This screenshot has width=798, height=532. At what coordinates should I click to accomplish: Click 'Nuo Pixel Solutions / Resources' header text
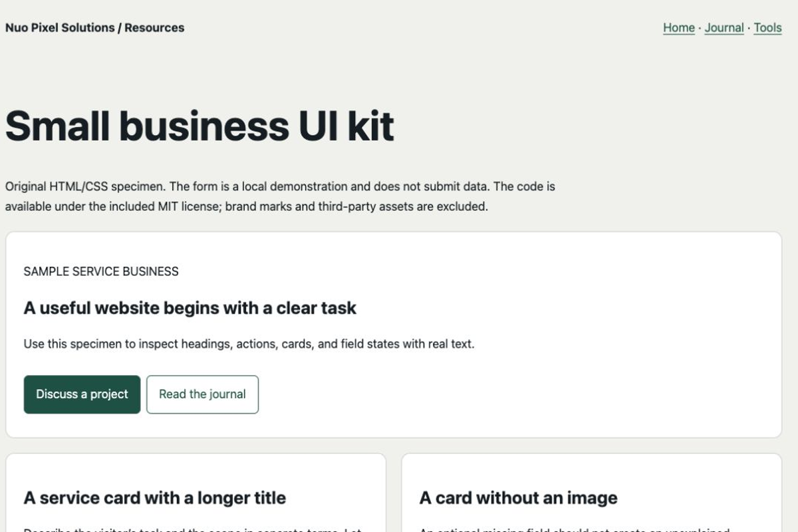point(95,28)
